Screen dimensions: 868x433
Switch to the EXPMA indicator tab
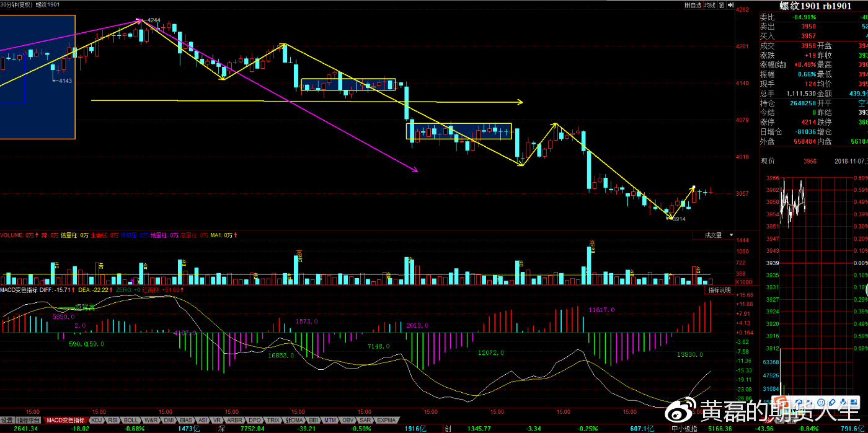387,420
